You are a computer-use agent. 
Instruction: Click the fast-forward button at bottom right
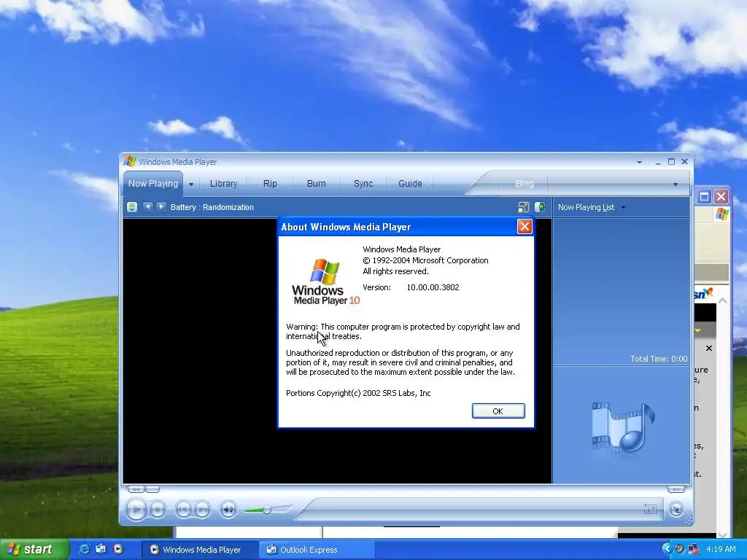[x=676, y=489]
